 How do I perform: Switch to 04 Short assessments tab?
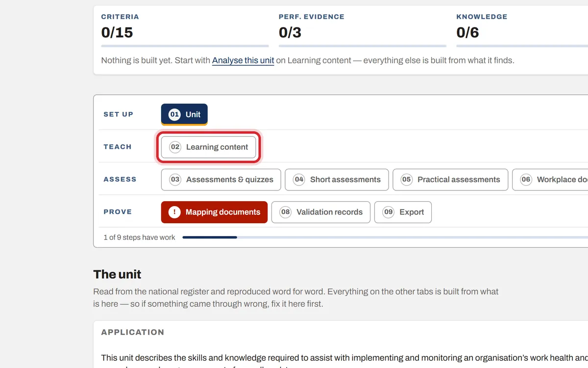coord(337,180)
